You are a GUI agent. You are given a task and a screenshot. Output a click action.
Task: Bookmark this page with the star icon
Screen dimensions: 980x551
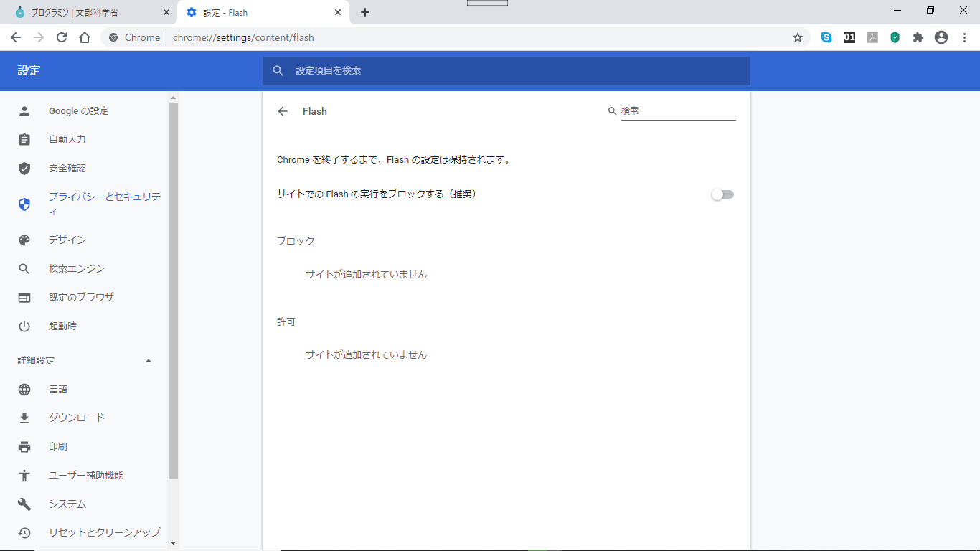point(798,37)
